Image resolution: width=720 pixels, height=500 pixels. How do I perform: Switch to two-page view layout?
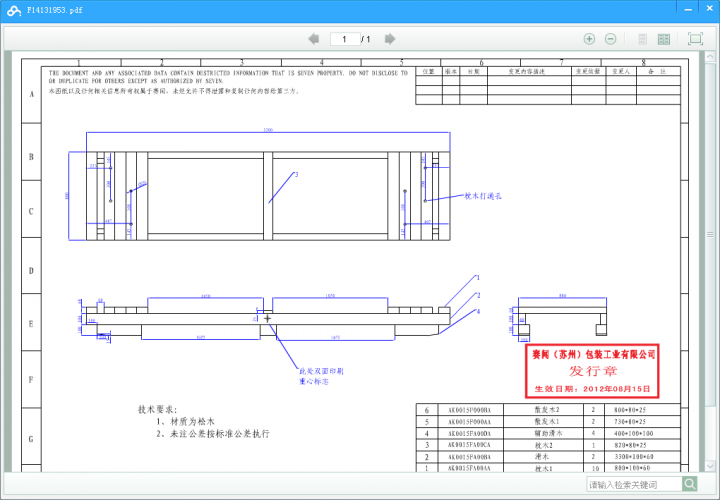[664, 39]
